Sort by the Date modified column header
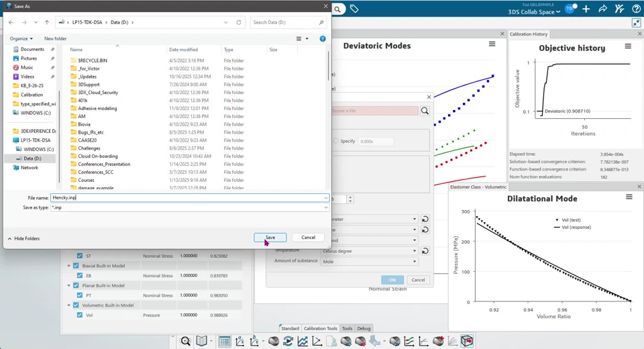 183,49
